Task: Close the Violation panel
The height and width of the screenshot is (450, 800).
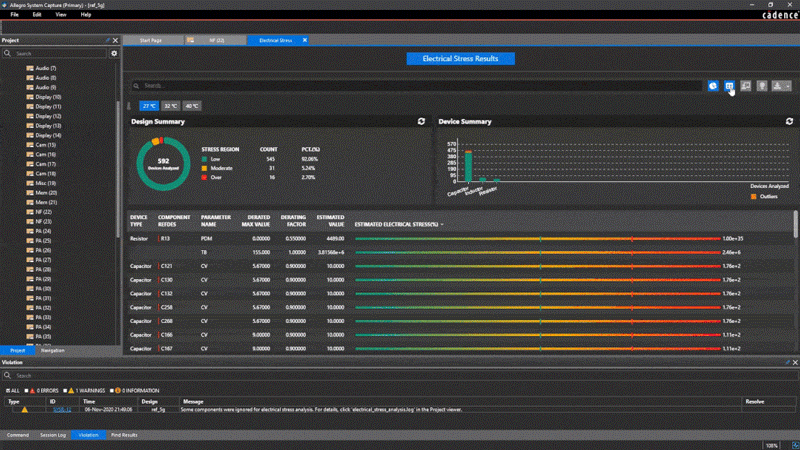Action: click(x=795, y=362)
